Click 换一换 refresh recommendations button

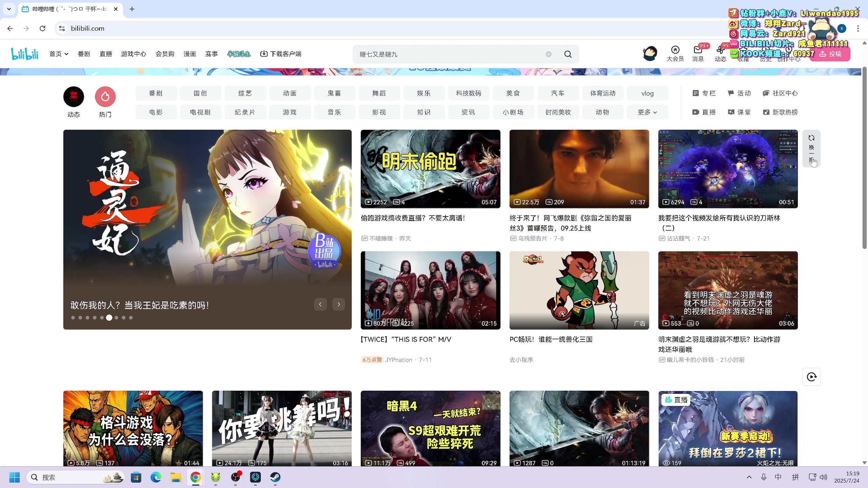click(811, 148)
